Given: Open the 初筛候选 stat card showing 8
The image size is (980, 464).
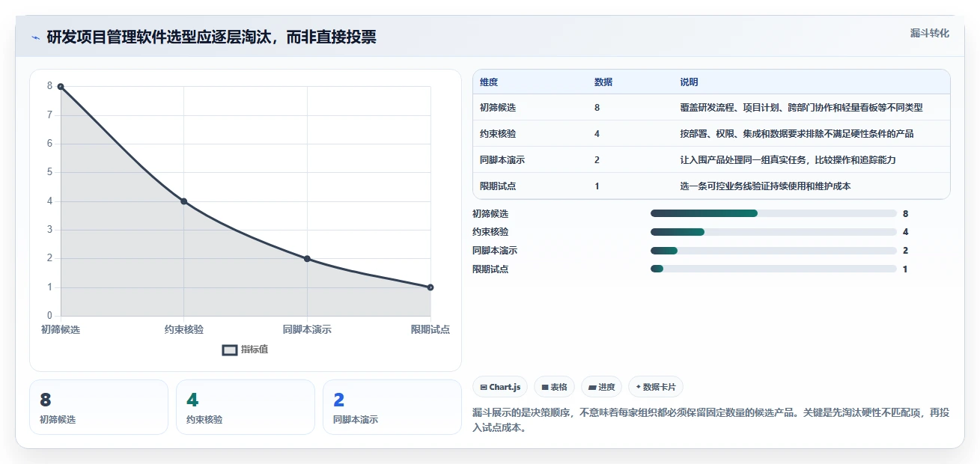Looking at the screenshot, I should click(x=98, y=407).
